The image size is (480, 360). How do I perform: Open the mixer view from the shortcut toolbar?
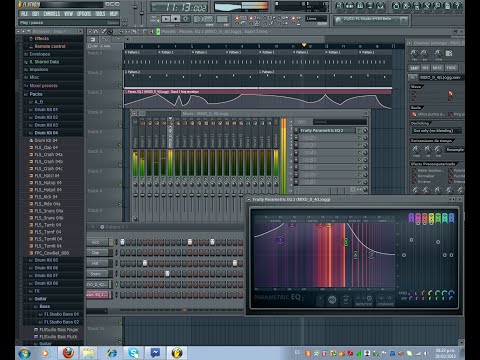click(381, 6)
